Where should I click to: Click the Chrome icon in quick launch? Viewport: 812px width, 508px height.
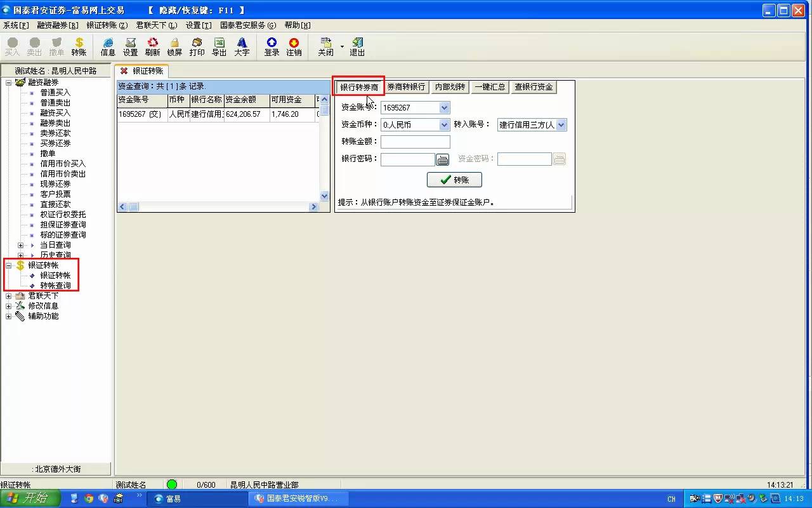coord(89,498)
